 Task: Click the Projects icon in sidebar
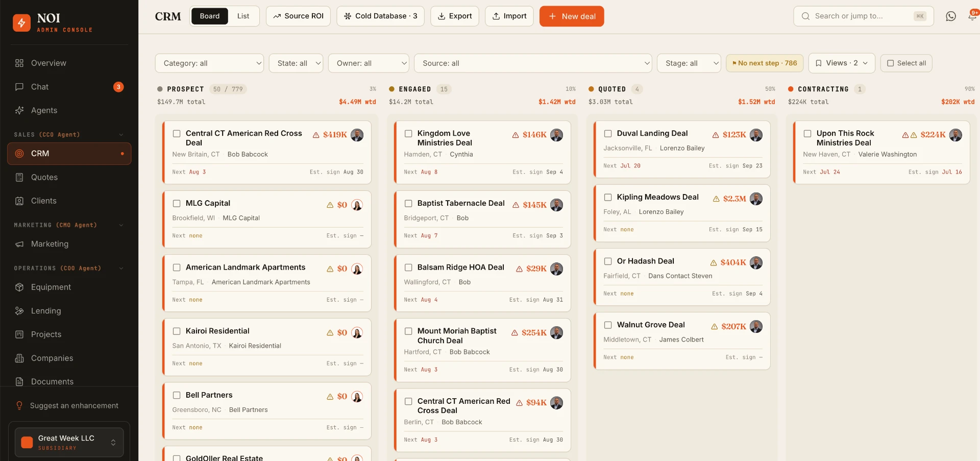click(19, 334)
